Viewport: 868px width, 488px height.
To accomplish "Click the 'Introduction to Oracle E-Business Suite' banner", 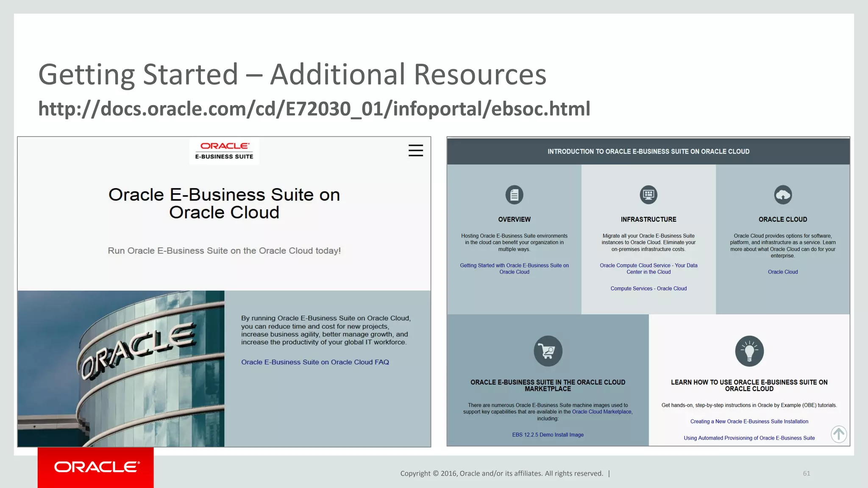I will (648, 151).
